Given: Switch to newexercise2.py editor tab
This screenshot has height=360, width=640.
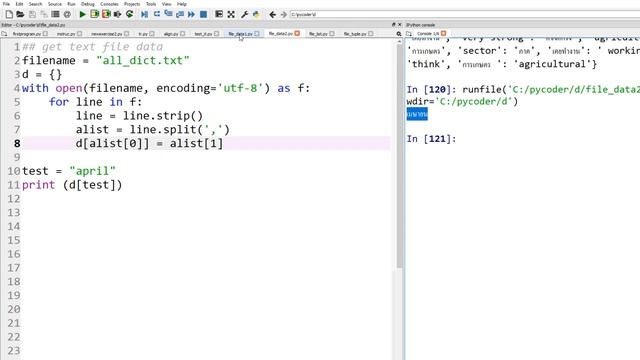Looking at the screenshot, I should coord(107,34).
